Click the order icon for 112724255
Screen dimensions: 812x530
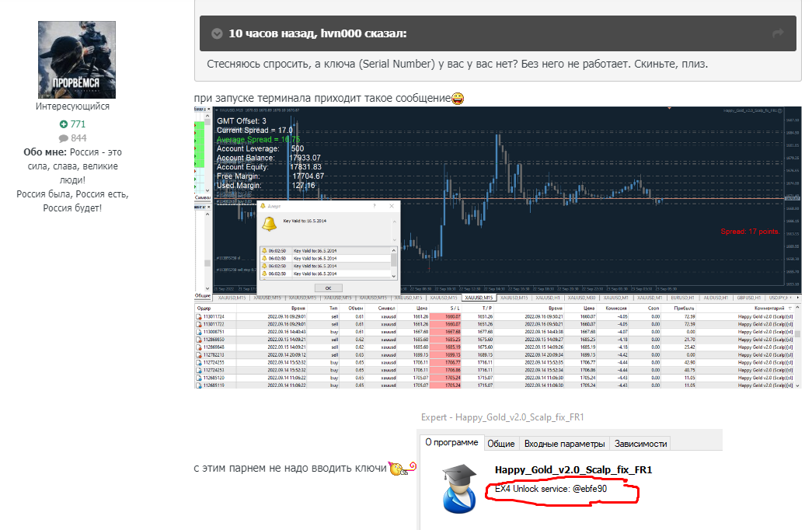click(199, 363)
